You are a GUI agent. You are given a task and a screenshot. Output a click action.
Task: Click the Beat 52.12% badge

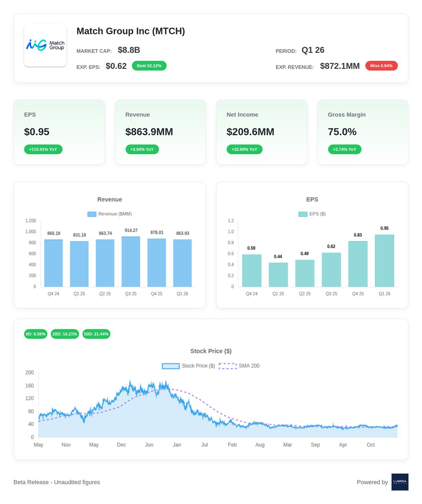click(x=149, y=66)
